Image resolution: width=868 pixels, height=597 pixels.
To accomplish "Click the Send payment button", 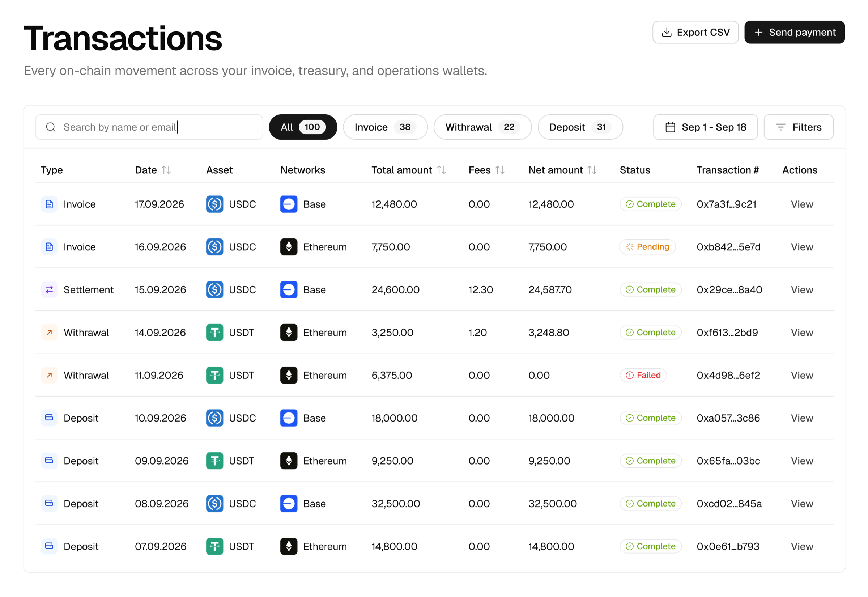I will click(x=794, y=33).
